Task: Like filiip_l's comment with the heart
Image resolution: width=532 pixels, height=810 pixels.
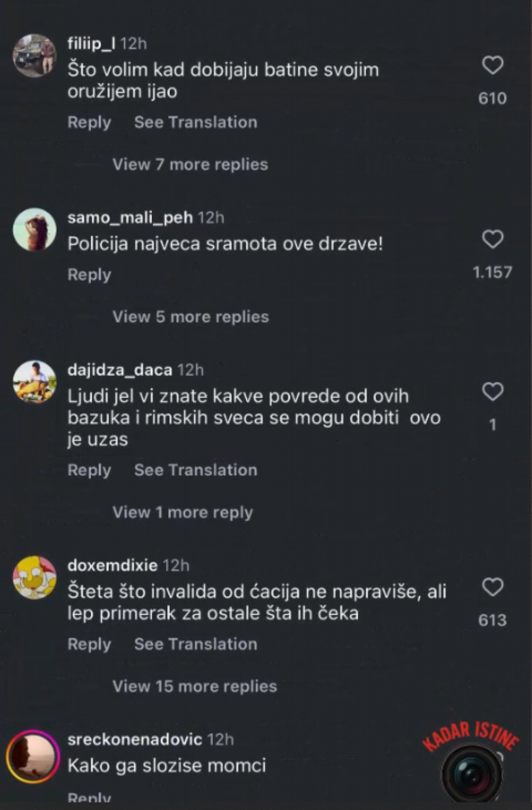Action: 492,65
